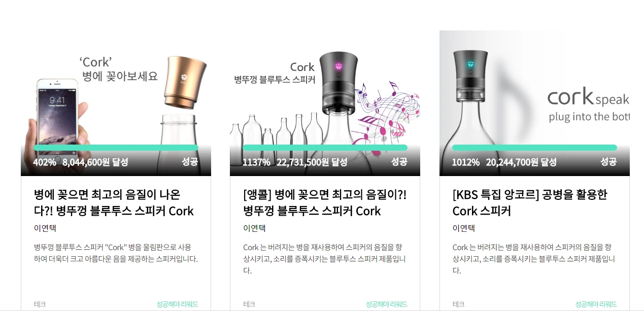
Task: Click 성공해야 리워드 label on second card
Action: coord(387,304)
